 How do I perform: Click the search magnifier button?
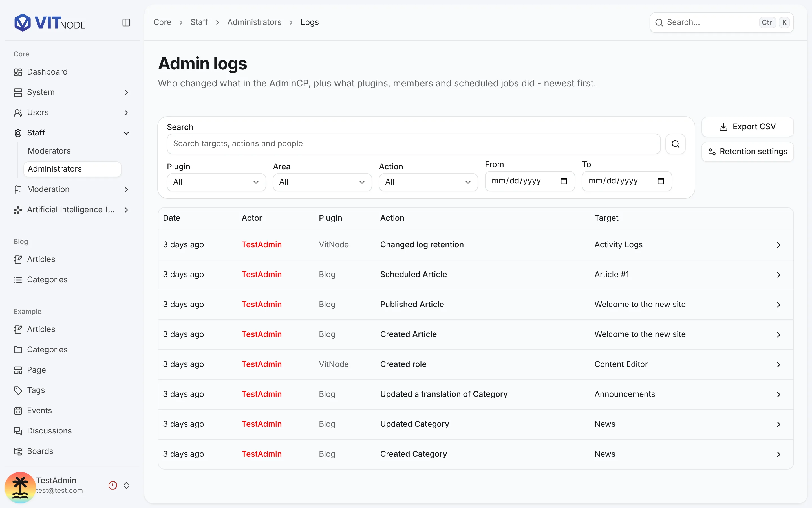676,144
